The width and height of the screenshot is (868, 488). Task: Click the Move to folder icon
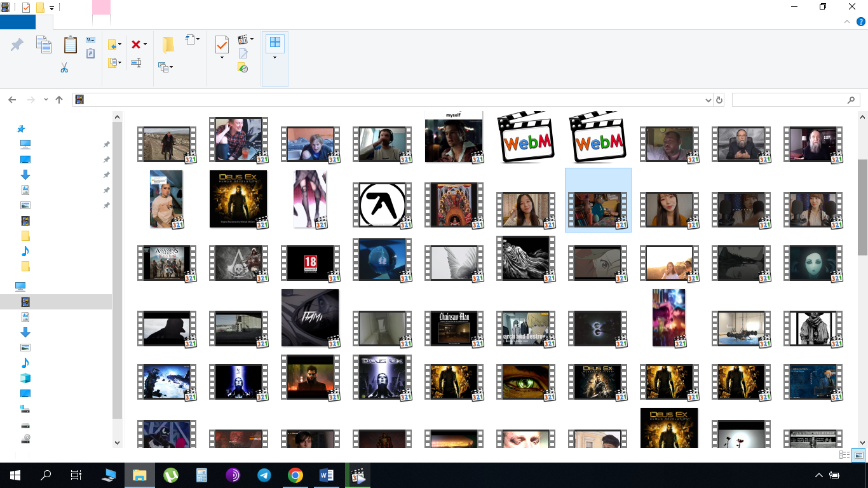112,44
